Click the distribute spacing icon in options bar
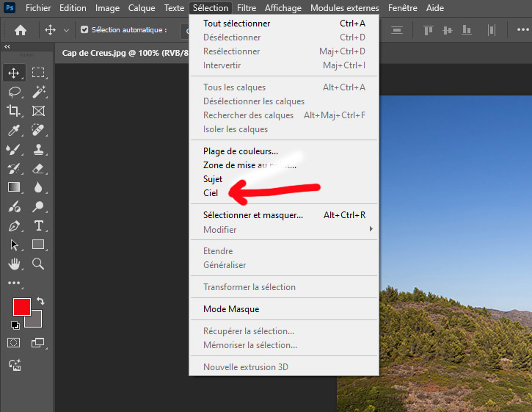The height and width of the screenshot is (412, 532). 492,30
